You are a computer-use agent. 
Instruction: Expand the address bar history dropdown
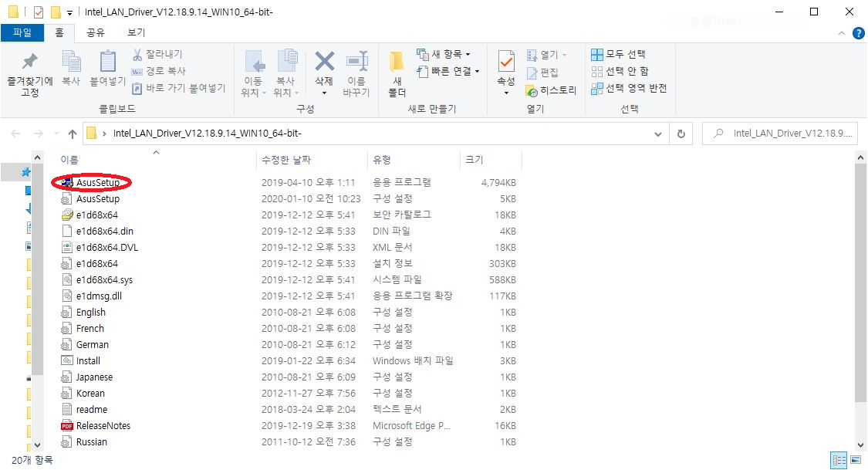click(658, 134)
